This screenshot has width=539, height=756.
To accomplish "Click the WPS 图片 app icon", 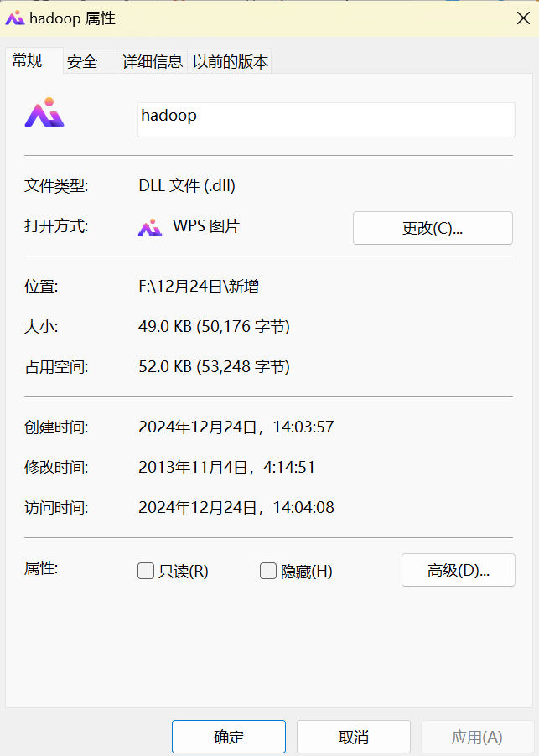I will pos(150,228).
